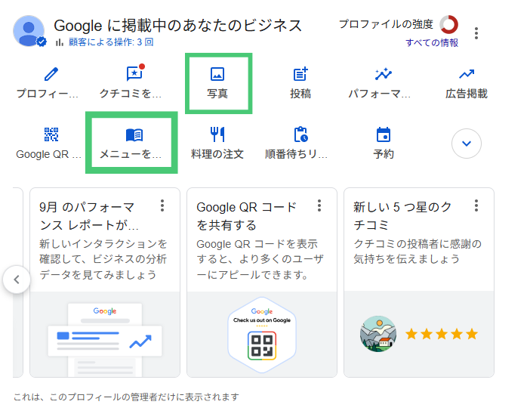This screenshot has height=420, width=530.
Task: Click the 広告掲載 advertising arrow icon
Action: pyautogui.click(x=467, y=74)
